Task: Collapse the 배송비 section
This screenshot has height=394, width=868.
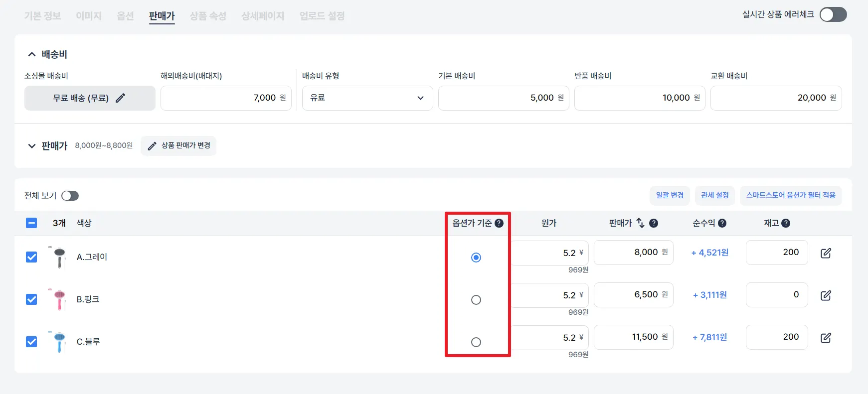Action: 32,54
